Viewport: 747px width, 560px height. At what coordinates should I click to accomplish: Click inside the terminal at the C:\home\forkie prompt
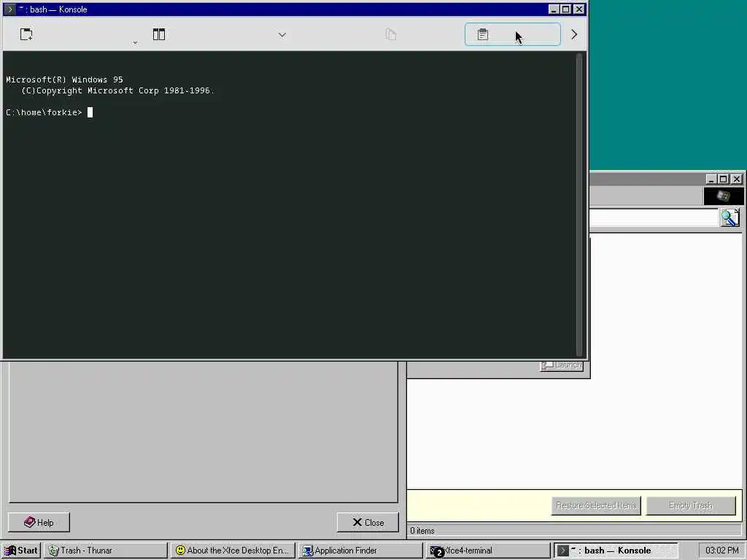(x=90, y=112)
